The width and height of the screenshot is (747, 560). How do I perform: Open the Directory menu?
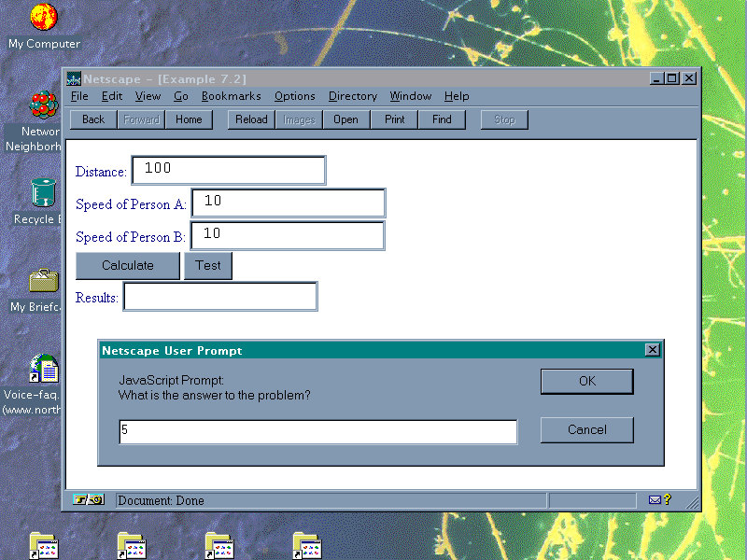(x=352, y=96)
